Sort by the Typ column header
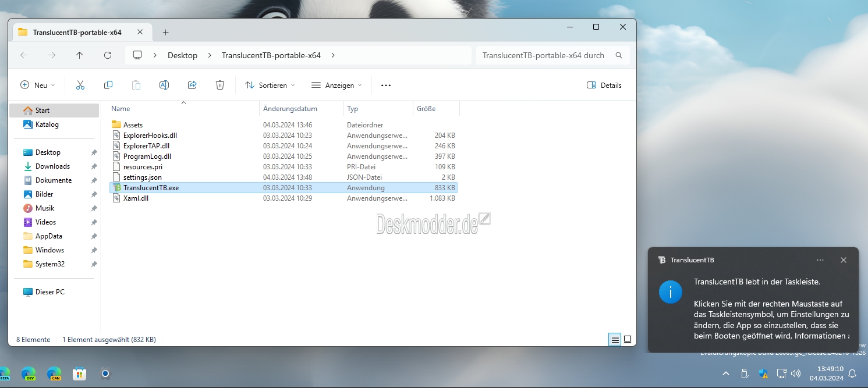This screenshot has height=388, width=868. [x=378, y=109]
